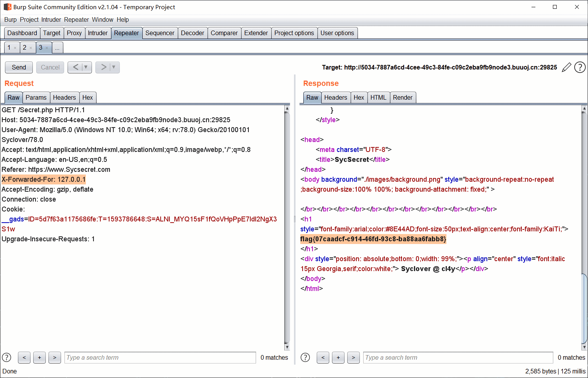Switch to the Decoder tab
This screenshot has width=588, height=378.
click(193, 33)
